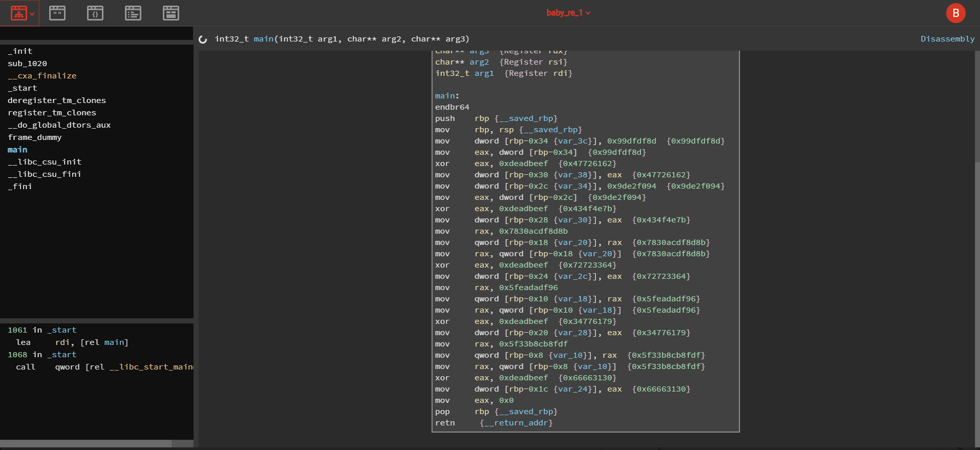Screen dimensions: 980x450
Task: Click the xor line annotated 0x47726162
Action: [526, 163]
